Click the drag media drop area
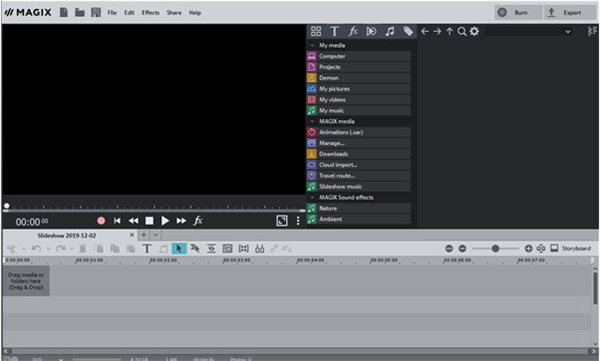The width and height of the screenshot is (600, 361). click(26, 281)
